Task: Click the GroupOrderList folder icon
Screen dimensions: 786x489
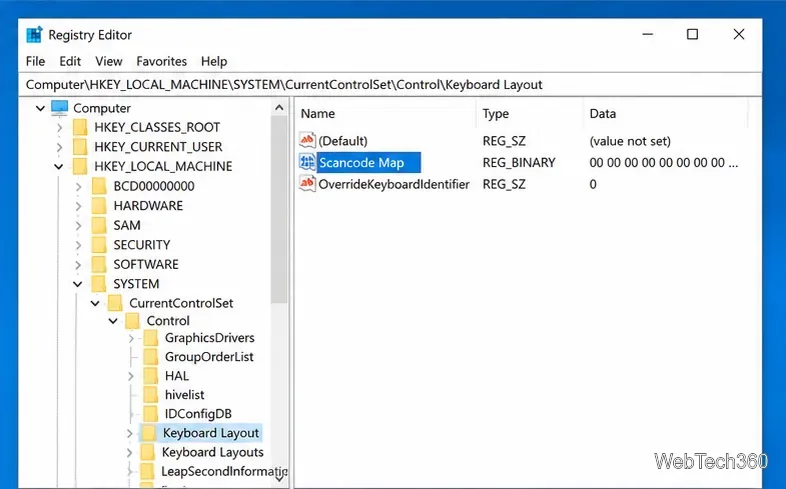Action: pyautogui.click(x=150, y=357)
